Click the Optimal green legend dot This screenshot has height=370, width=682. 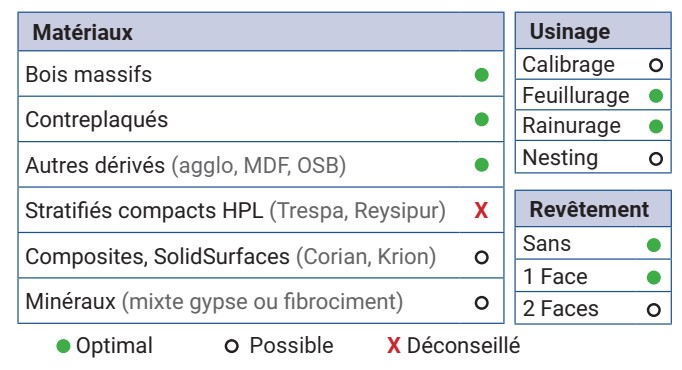63,347
